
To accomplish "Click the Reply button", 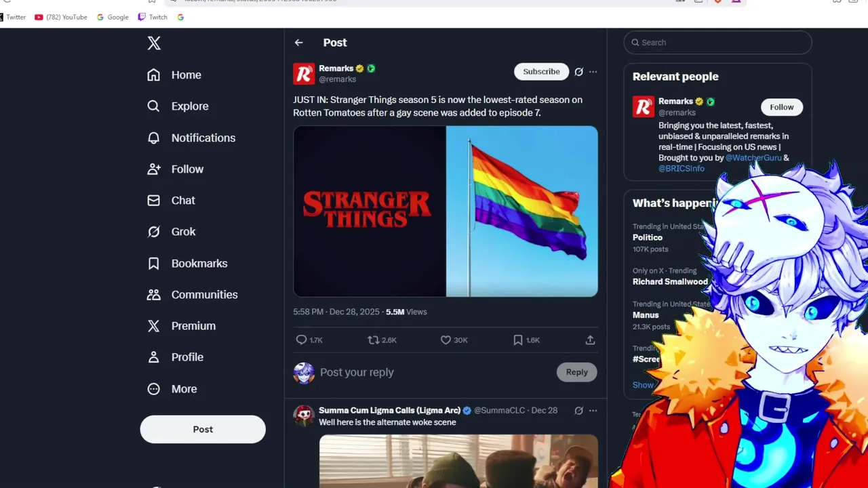I will 577,372.
